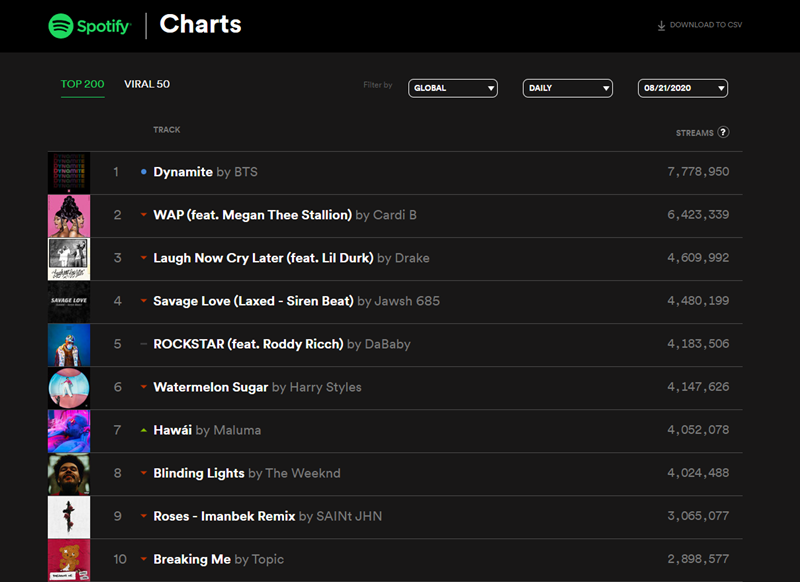Click Dynamite album cover thumbnail
The width and height of the screenshot is (800, 582).
(x=69, y=172)
